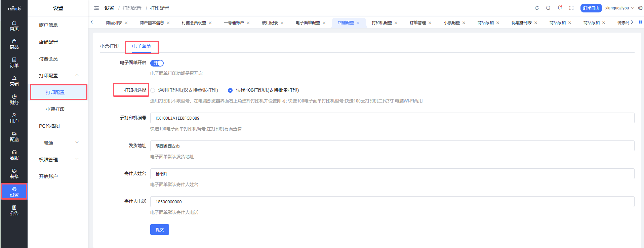The width and height of the screenshot is (644, 248).
Task: Turn off the 电子面单开启 switch
Action: (157, 63)
